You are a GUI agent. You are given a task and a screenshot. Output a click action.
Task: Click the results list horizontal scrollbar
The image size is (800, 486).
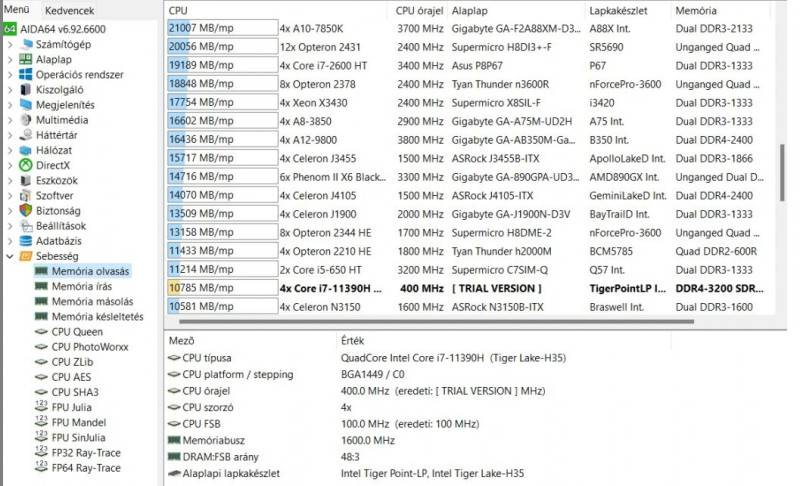click(437, 322)
